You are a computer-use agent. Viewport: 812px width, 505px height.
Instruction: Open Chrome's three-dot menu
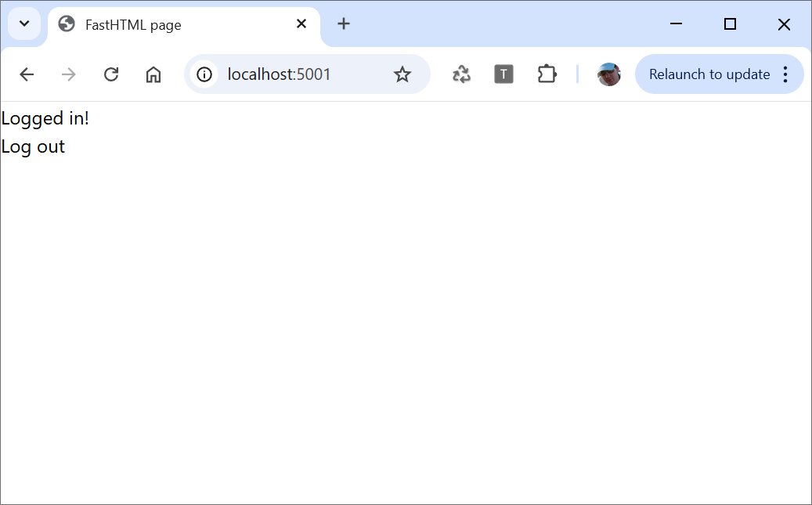[786, 74]
